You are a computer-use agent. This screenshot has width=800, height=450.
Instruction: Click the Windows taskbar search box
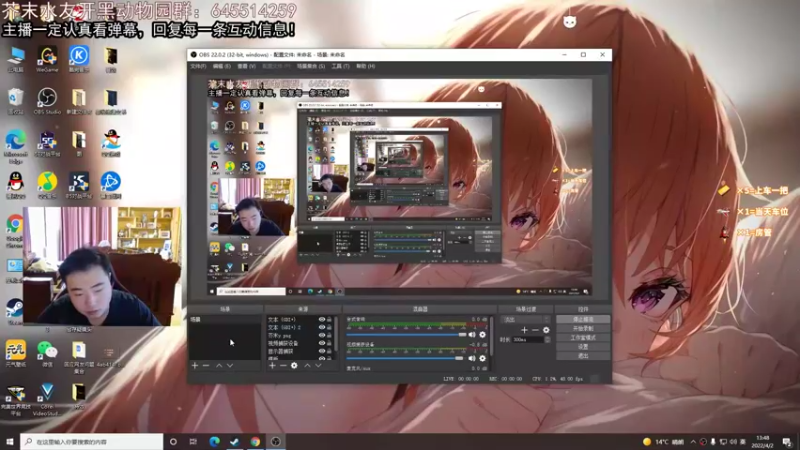tap(92, 442)
